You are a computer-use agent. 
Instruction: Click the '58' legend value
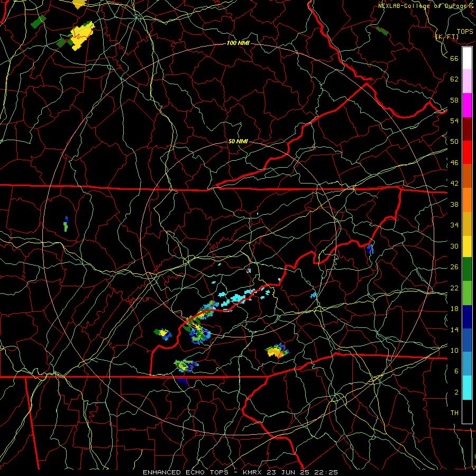(454, 100)
